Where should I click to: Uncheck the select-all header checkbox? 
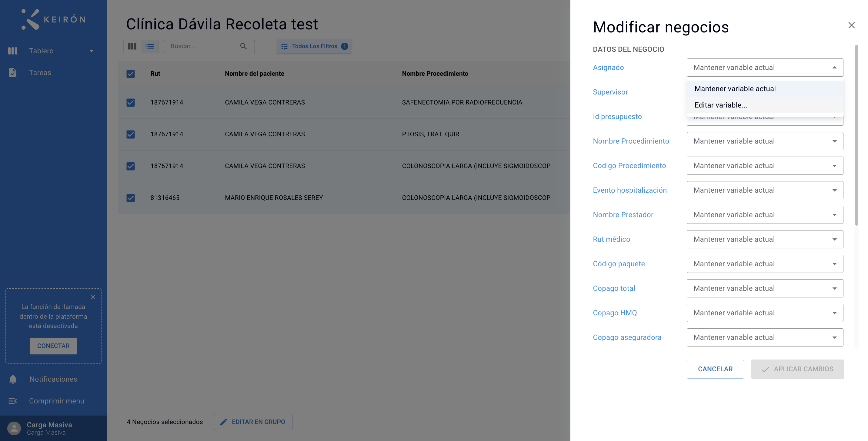pos(130,74)
